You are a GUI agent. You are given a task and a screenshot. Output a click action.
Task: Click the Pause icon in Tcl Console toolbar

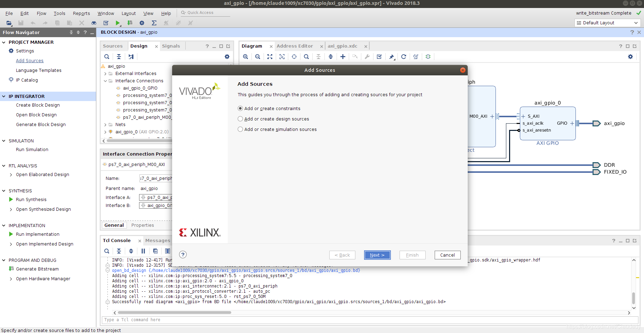pyautogui.click(x=143, y=251)
